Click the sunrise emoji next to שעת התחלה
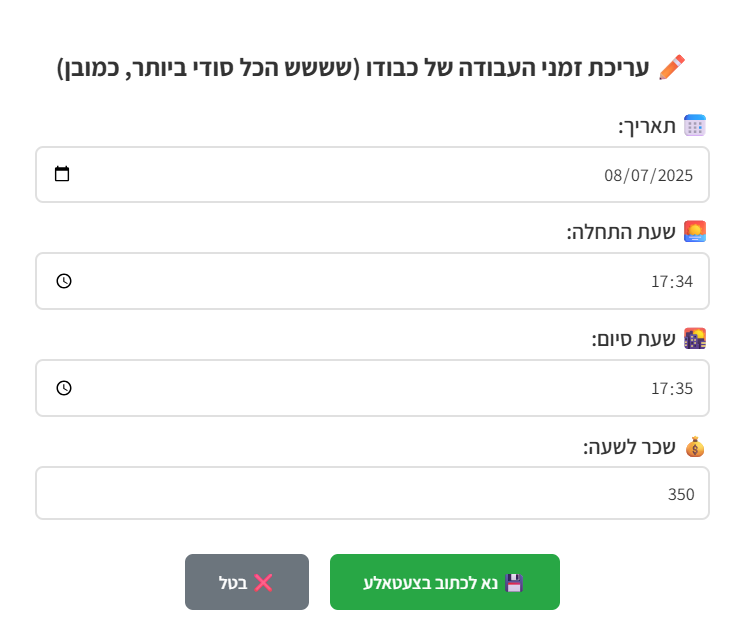The height and width of the screenshot is (619, 745). pyautogui.click(x=695, y=232)
